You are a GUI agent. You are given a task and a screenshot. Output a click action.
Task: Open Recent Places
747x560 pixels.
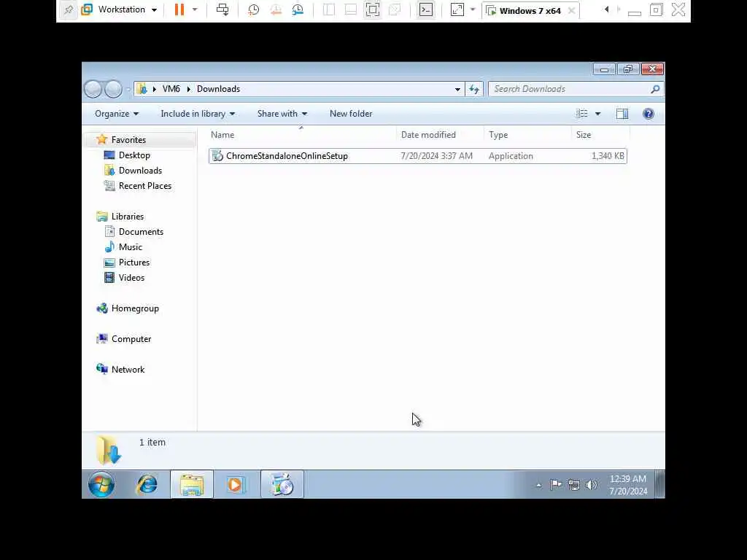pyautogui.click(x=145, y=186)
